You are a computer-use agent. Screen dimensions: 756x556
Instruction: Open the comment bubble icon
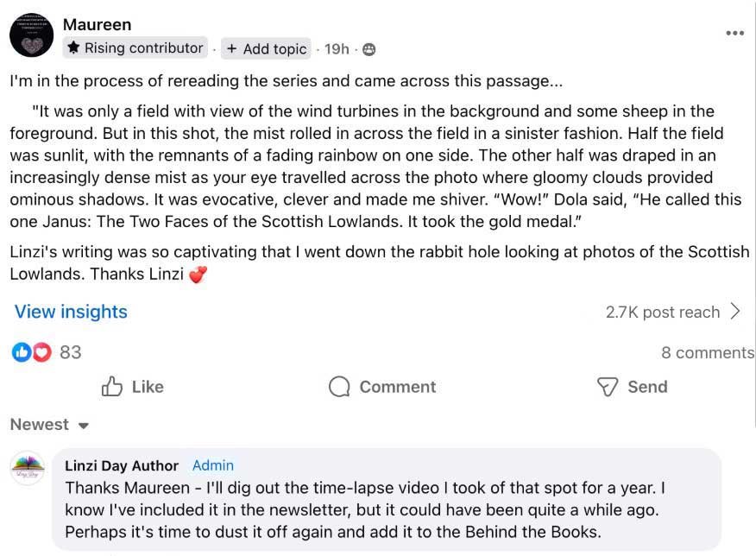340,387
